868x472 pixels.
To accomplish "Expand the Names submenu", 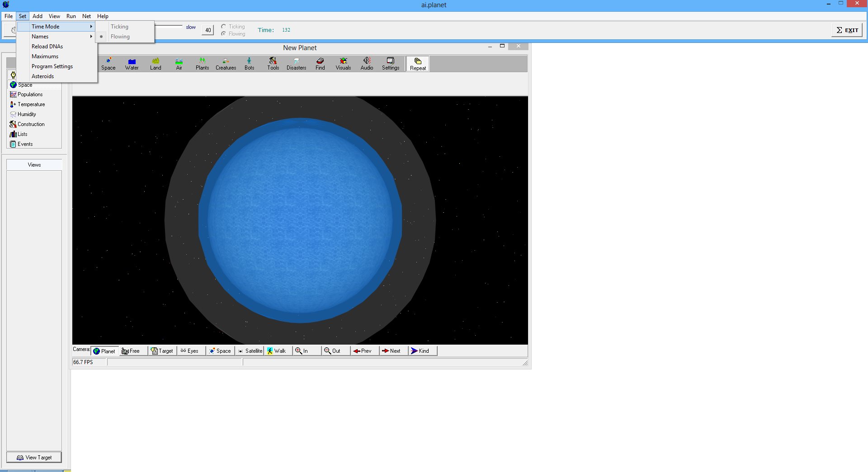I will 57,37.
